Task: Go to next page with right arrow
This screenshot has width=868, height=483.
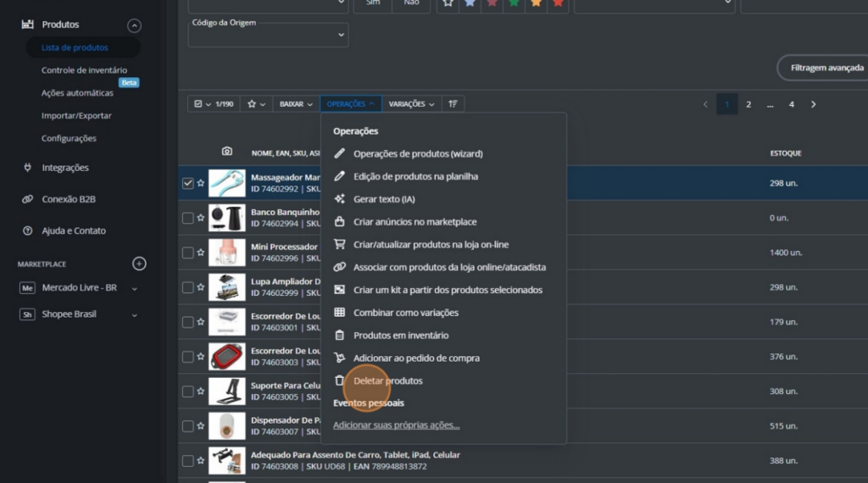Action: click(813, 104)
